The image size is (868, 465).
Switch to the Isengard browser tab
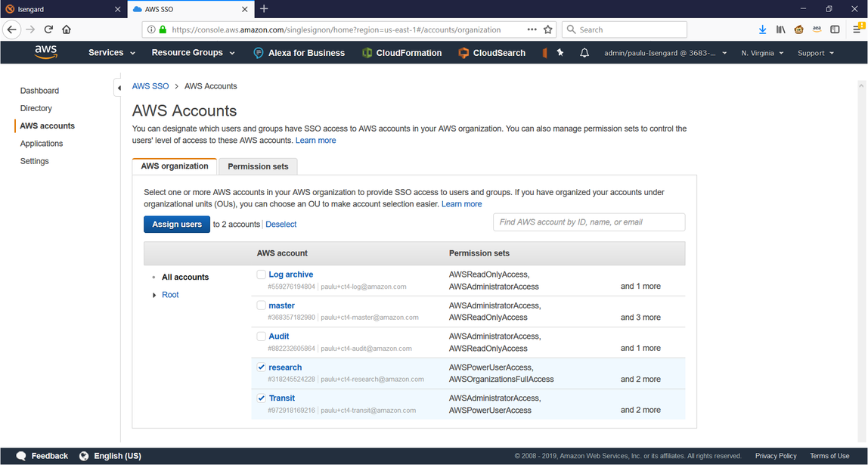click(64, 9)
